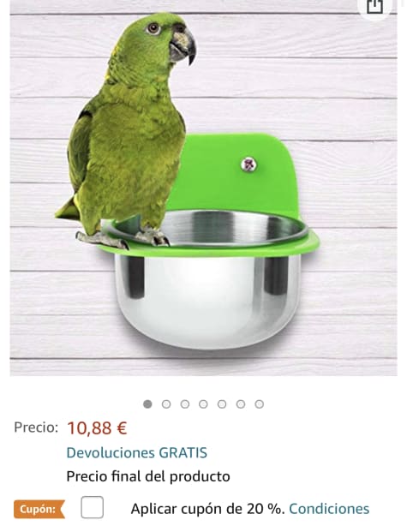407x532 pixels.
Task: Click Devoluciones GRATIS link
Action: coord(136,452)
